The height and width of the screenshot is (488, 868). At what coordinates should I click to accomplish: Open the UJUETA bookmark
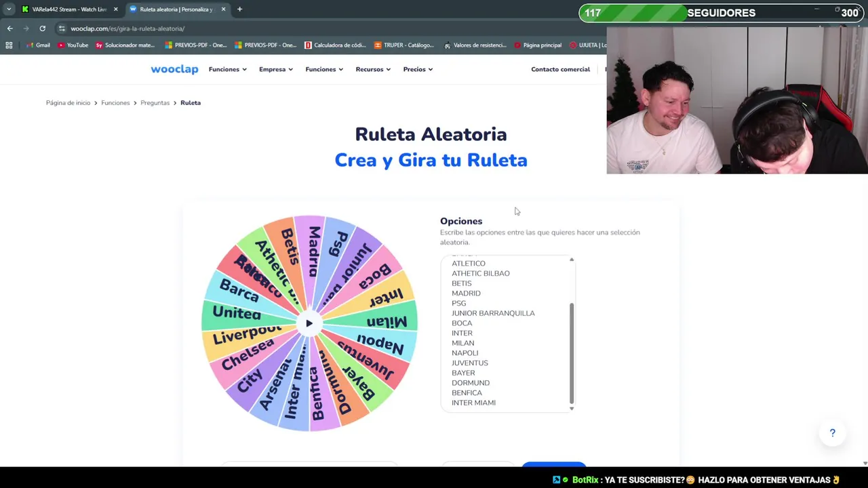[588, 45]
